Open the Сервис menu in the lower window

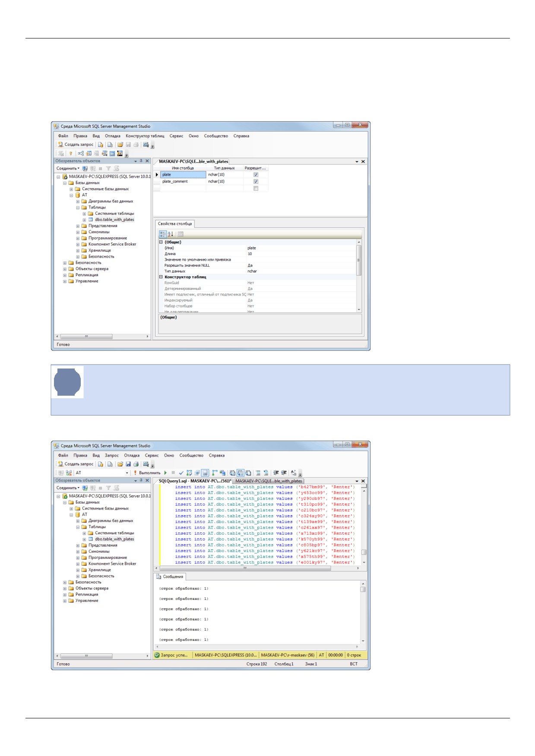152,455
